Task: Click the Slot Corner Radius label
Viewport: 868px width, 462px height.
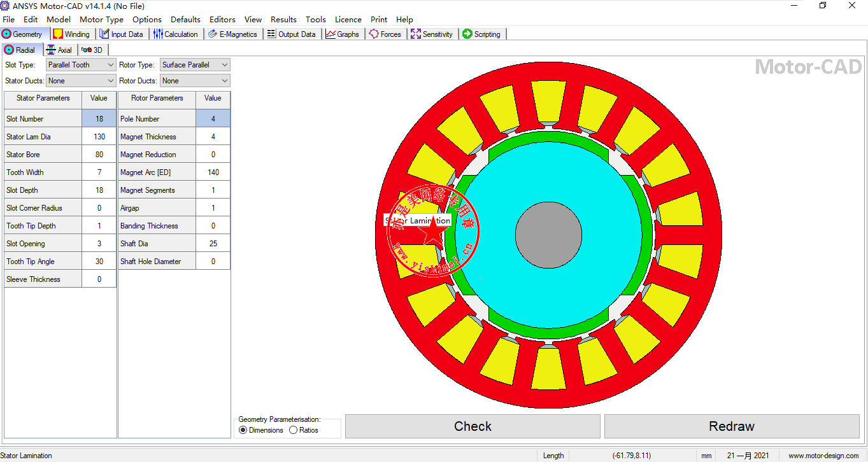Action: (x=34, y=208)
